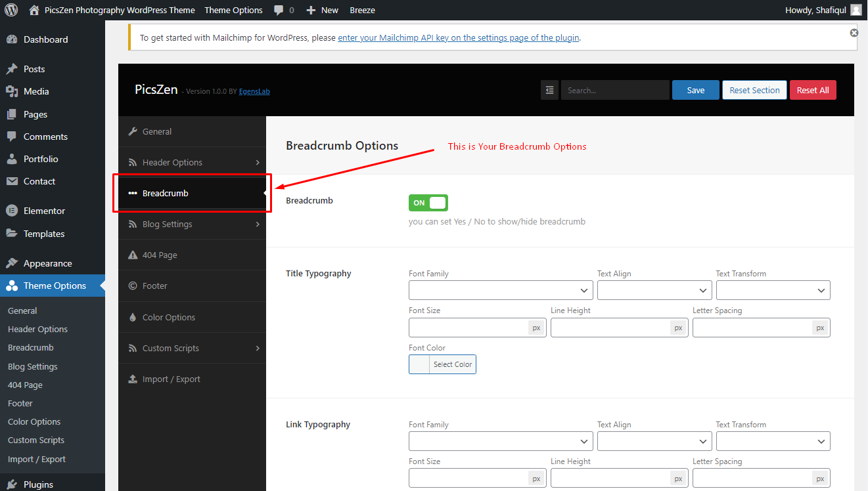Open Title Typography Text Transform dropdown
The height and width of the screenshot is (491, 868).
coord(773,290)
